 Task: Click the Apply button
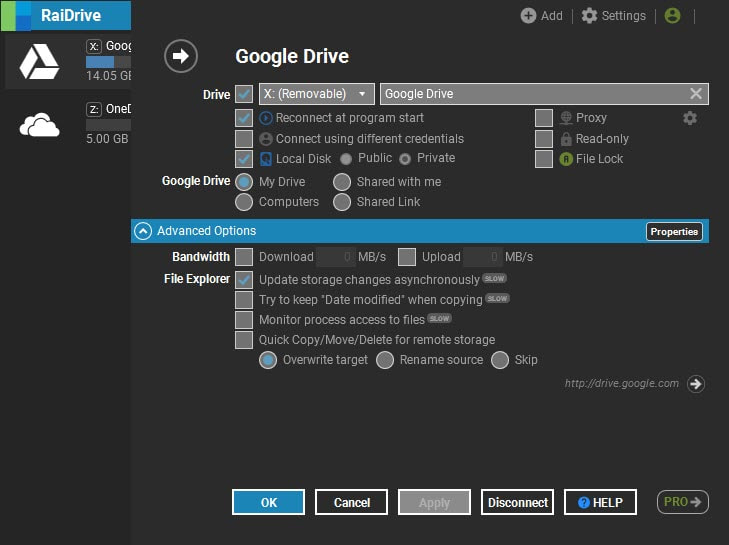tap(434, 502)
